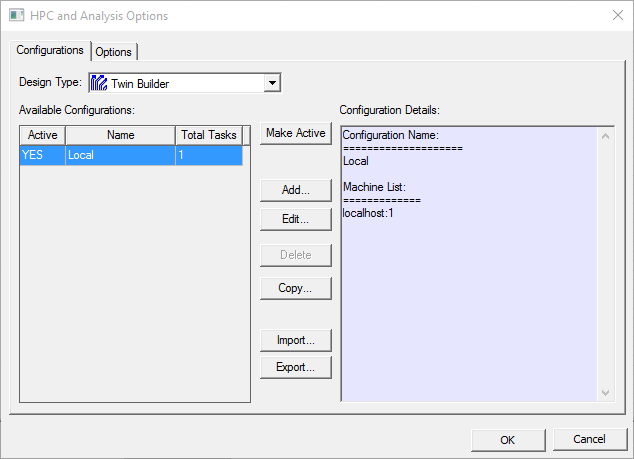Click the HPC dialog title bar icon
Viewport: 634px width, 459px height.
(x=17, y=16)
